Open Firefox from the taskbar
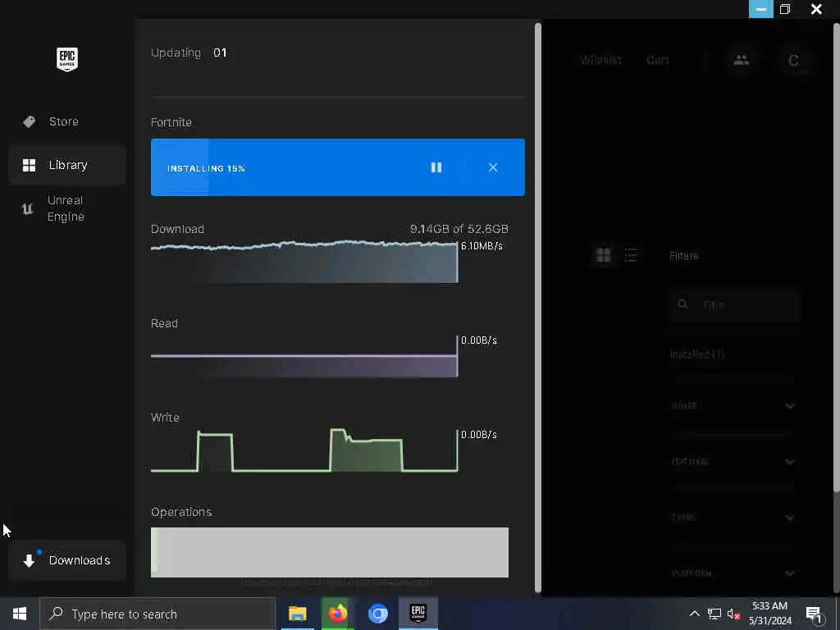 [337, 614]
